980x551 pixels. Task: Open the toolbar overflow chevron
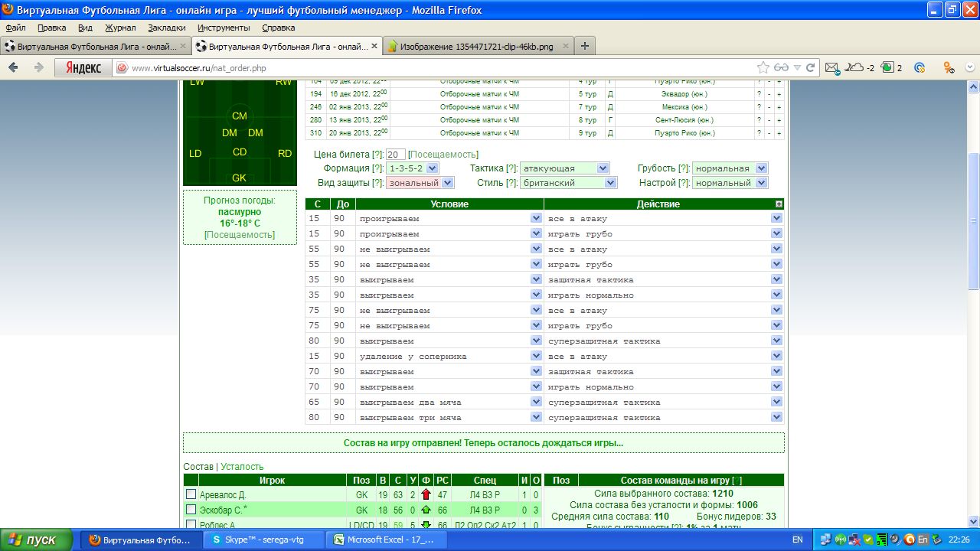(969, 67)
